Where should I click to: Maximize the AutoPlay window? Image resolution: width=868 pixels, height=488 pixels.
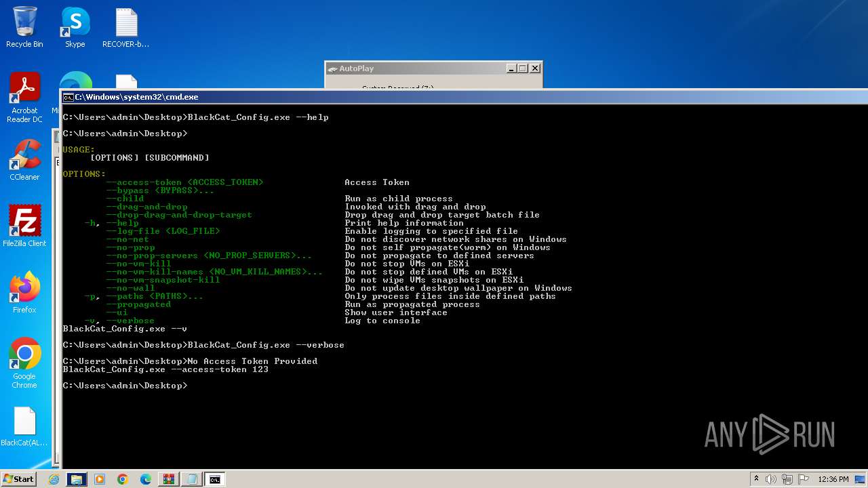pos(523,68)
